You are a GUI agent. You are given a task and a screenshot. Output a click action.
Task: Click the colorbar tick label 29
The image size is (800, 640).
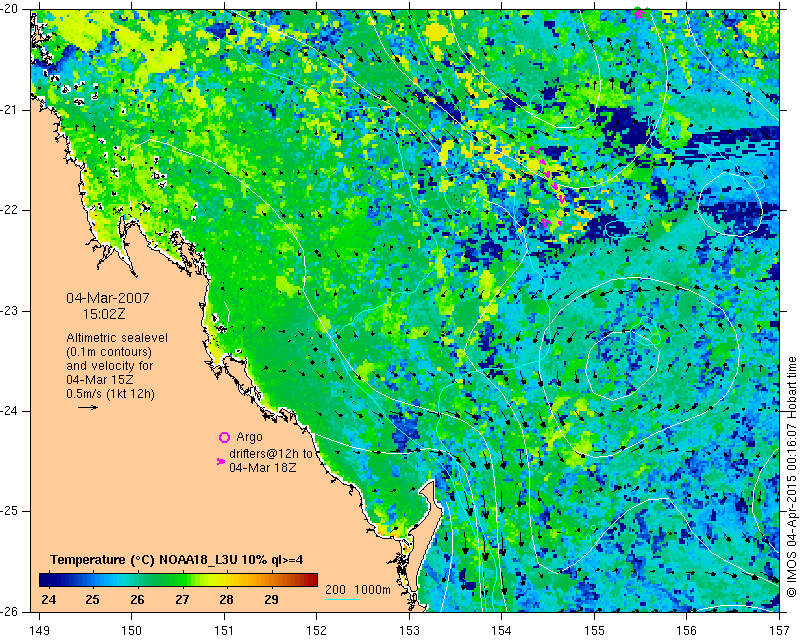(271, 600)
